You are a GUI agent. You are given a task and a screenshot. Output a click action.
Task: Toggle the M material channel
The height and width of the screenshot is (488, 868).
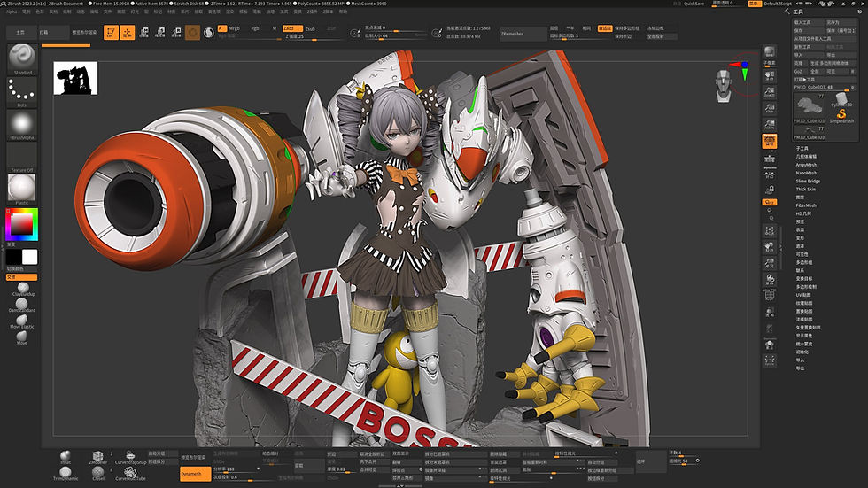274,28
